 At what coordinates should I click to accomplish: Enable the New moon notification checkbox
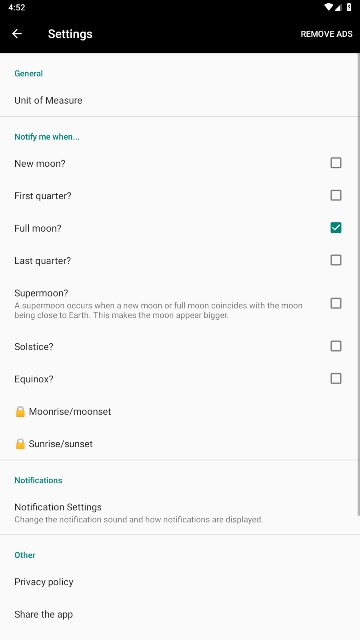click(336, 163)
